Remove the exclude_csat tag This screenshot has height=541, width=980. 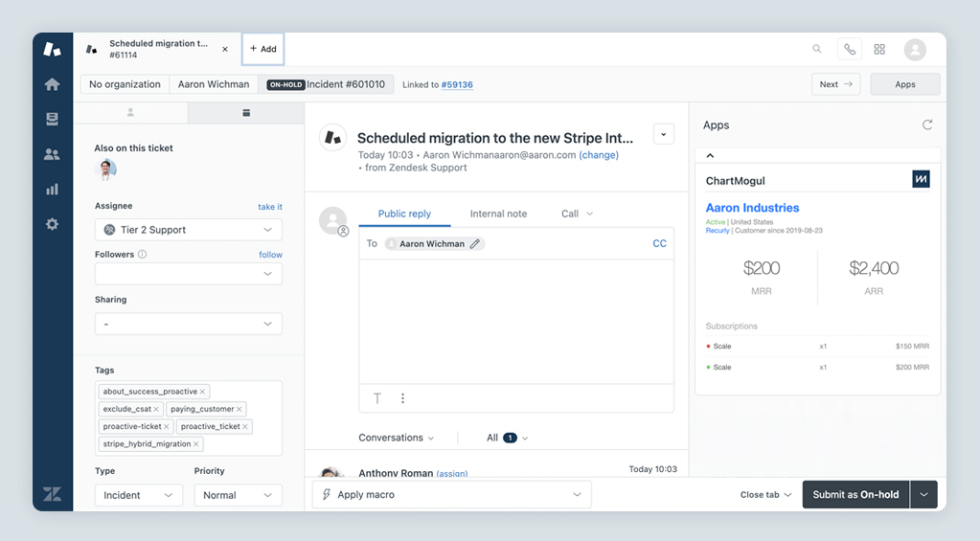[156, 409]
